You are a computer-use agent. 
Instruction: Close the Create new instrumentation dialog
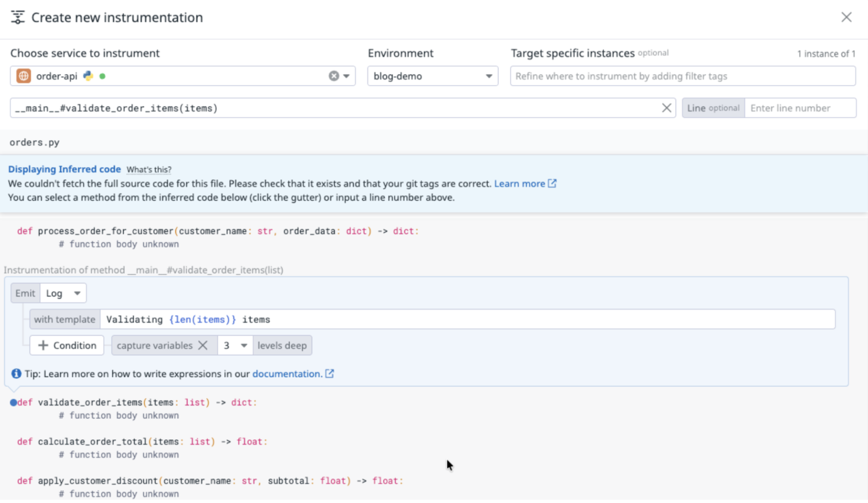click(x=846, y=17)
